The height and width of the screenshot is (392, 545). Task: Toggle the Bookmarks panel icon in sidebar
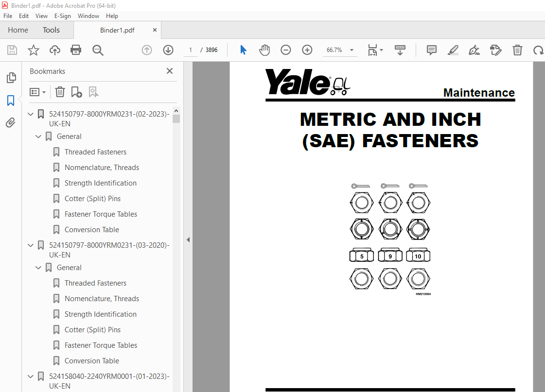click(x=11, y=101)
